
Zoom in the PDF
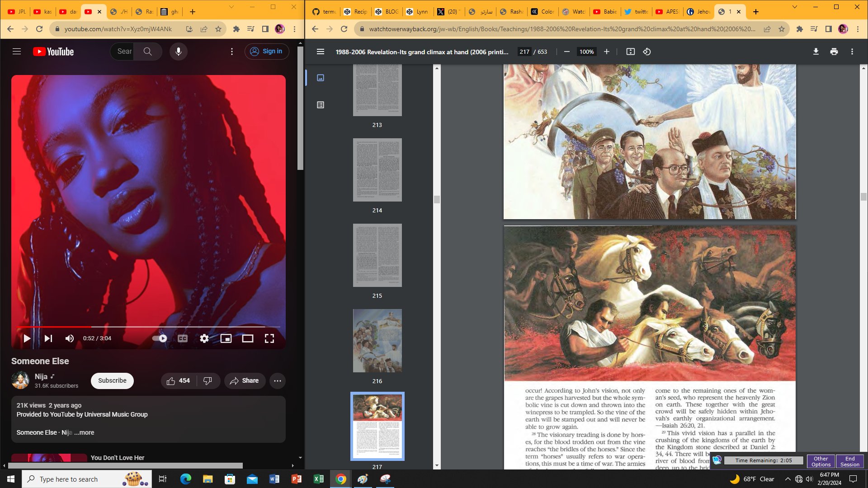pyautogui.click(x=607, y=52)
